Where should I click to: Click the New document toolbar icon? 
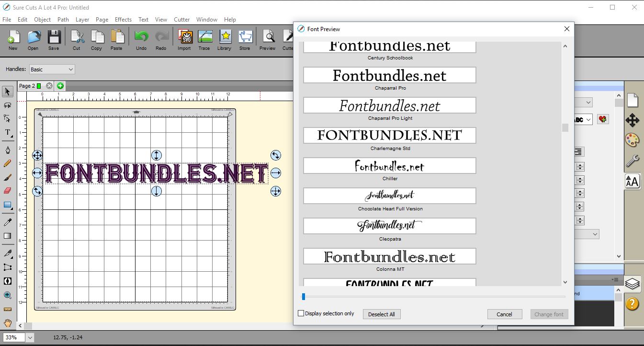click(13, 40)
